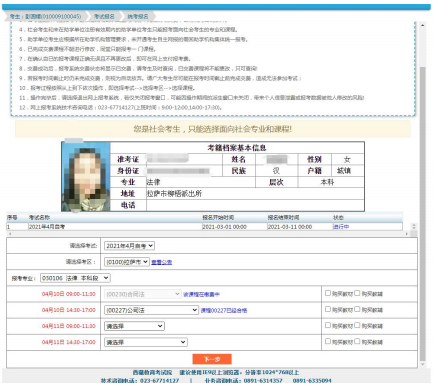434x390 pixels.
Task: Tick 购买教材 for 04月10日 09:00-11:30 row
Action: click(x=328, y=293)
